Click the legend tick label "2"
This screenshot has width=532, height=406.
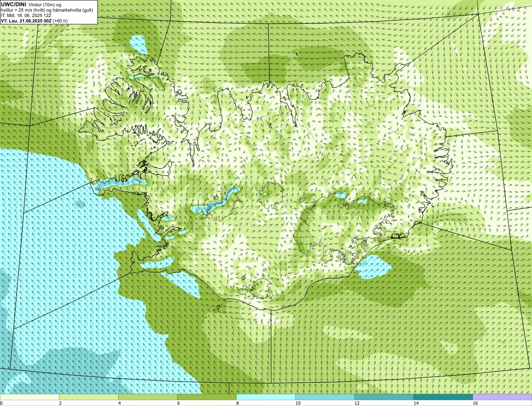pyautogui.click(x=61, y=403)
